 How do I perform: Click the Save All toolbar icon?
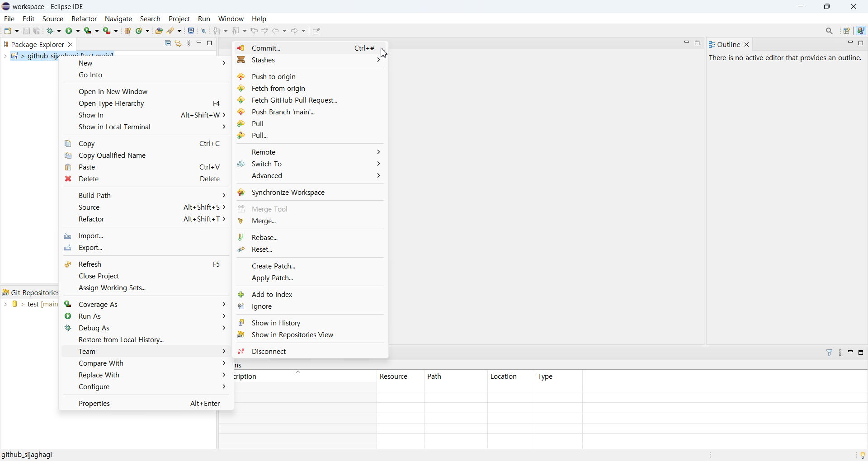pyautogui.click(x=38, y=31)
